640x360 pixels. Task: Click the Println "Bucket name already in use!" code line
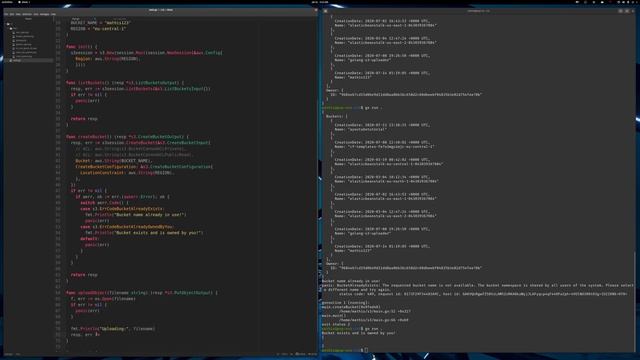click(x=136, y=215)
